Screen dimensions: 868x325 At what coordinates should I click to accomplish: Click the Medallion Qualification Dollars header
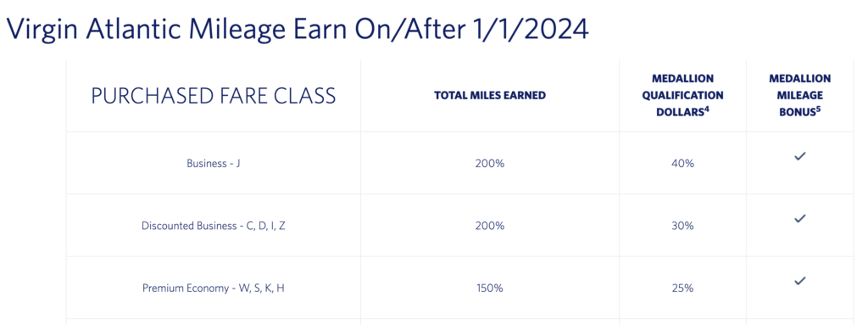(682, 95)
